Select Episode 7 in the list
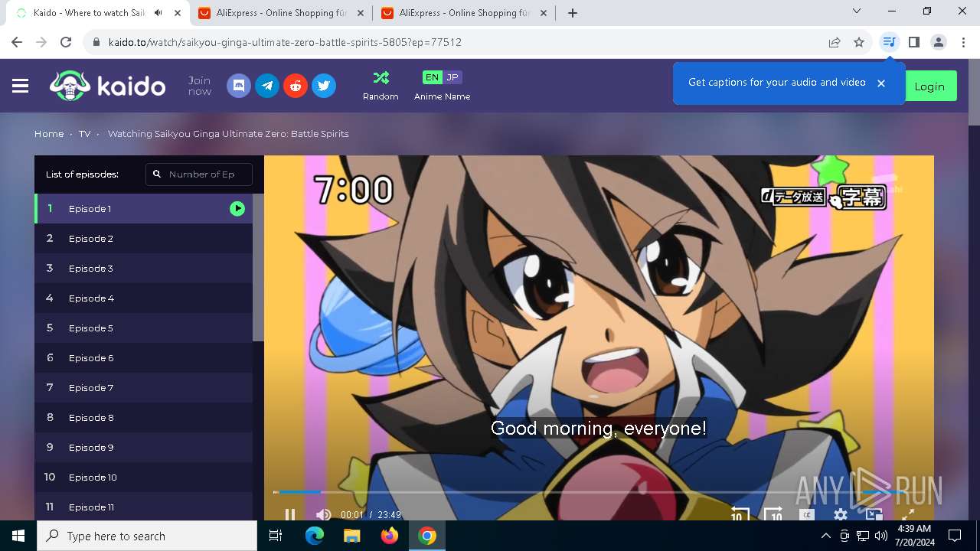 pyautogui.click(x=143, y=387)
